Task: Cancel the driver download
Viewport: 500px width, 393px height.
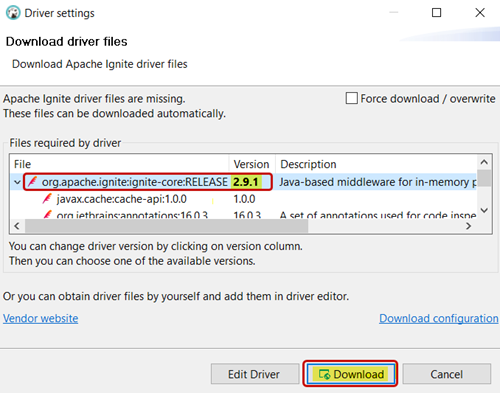Action: point(446,374)
